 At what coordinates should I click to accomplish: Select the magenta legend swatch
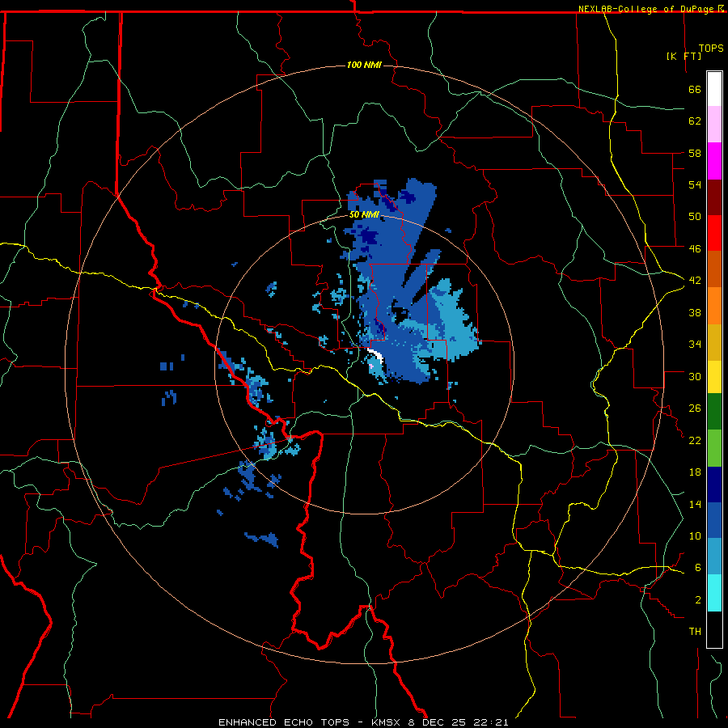(714, 161)
